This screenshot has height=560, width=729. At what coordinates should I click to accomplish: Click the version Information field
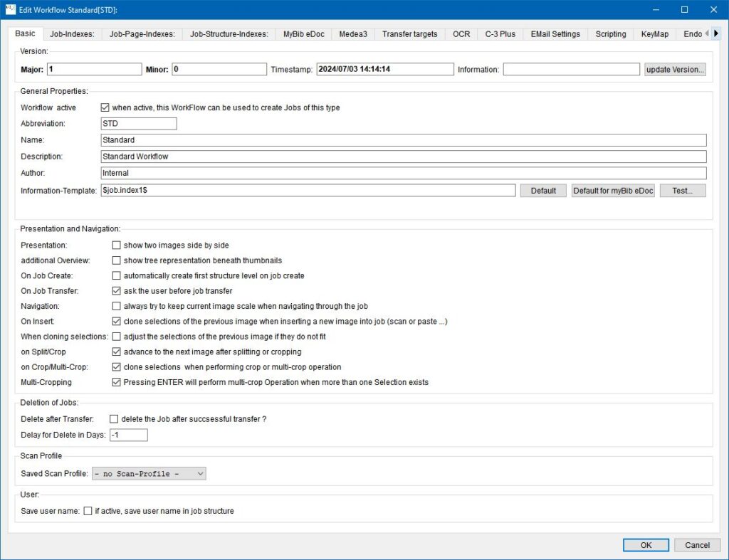coord(572,69)
